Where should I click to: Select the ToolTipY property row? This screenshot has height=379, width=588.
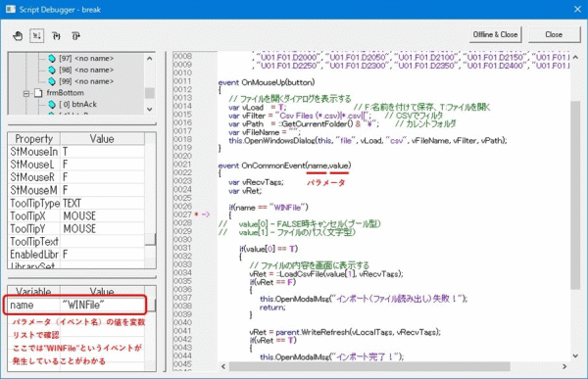pyautogui.click(x=76, y=229)
